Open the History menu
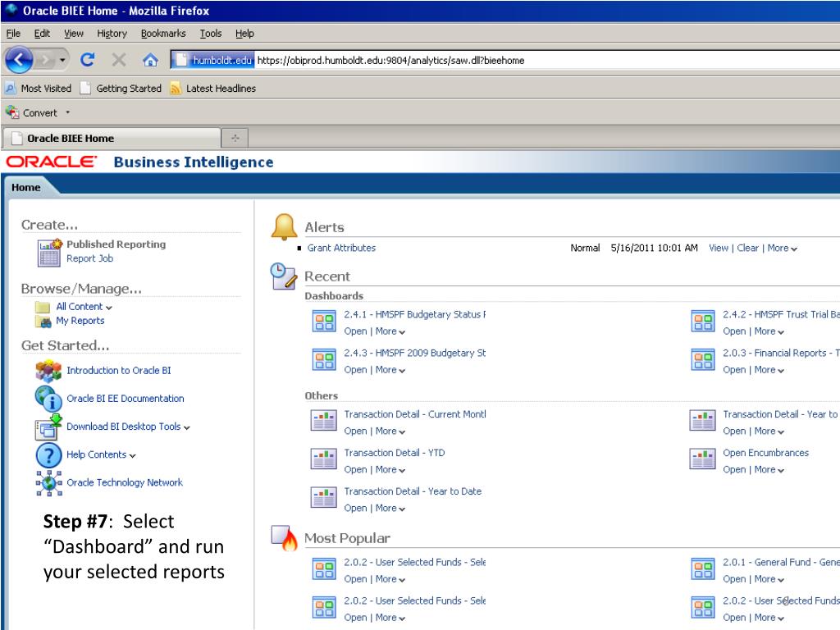Screen dimensions: 840x630 [x=112, y=33]
